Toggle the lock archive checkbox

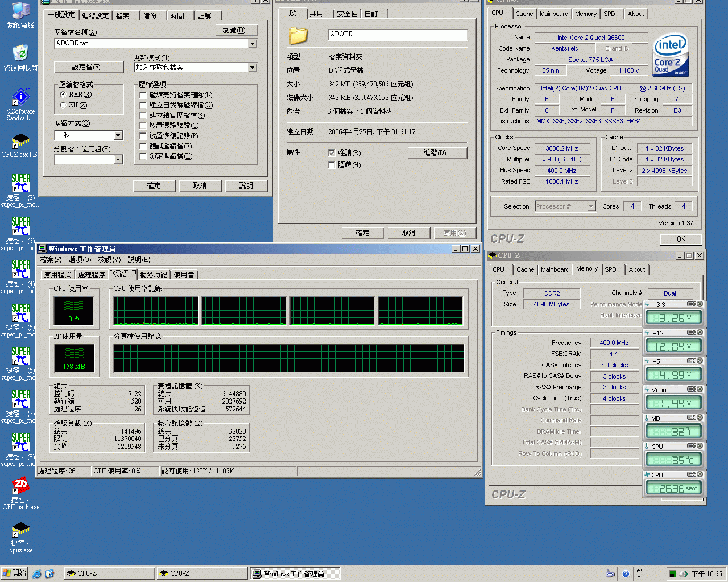(x=143, y=156)
